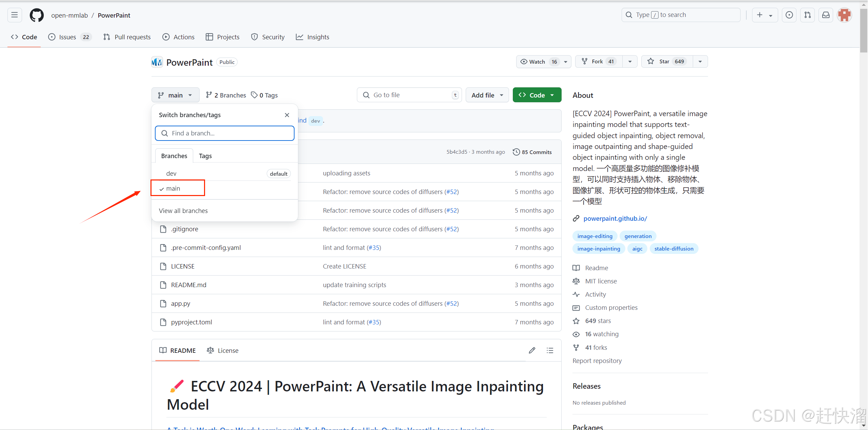Image resolution: width=868 pixels, height=430 pixels.
Task: Close the Switch branches/tags popup
Action: pyautogui.click(x=287, y=115)
